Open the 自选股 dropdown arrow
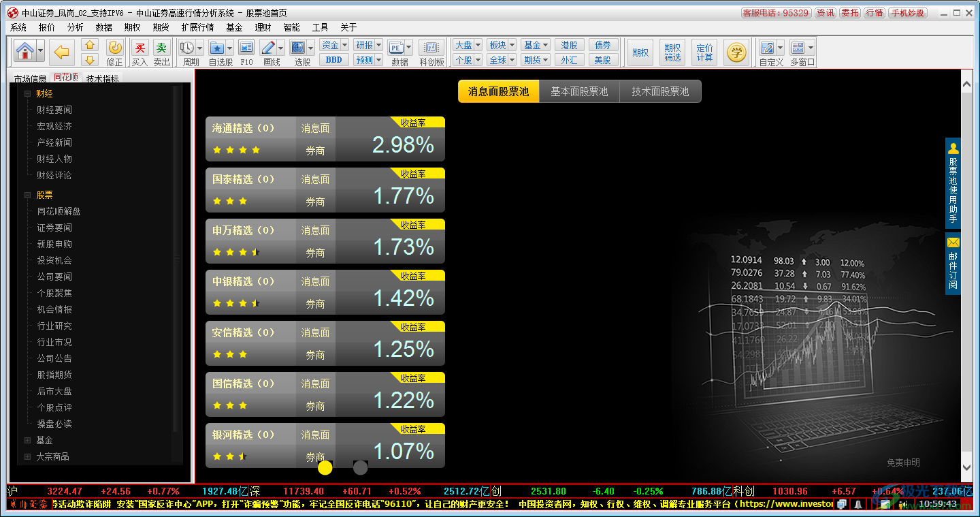 (x=230, y=48)
